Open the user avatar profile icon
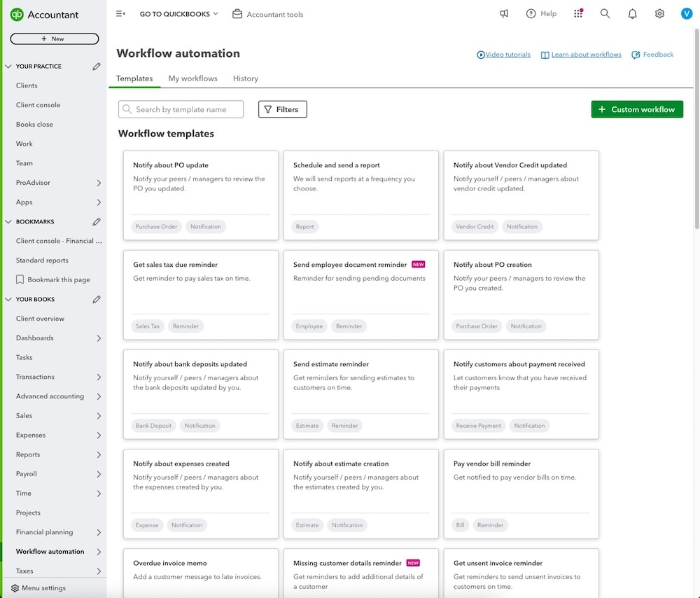Image resolution: width=700 pixels, height=598 pixels. pyautogui.click(x=686, y=13)
